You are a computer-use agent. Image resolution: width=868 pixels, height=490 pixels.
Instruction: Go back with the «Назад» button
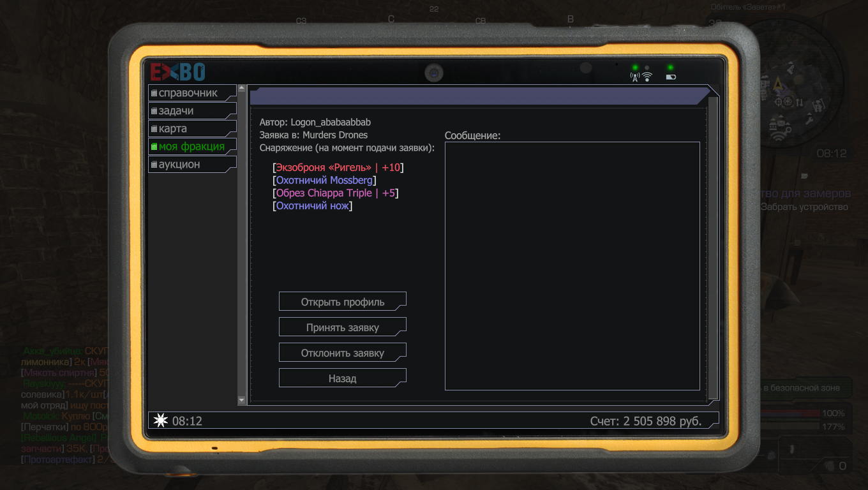(342, 378)
